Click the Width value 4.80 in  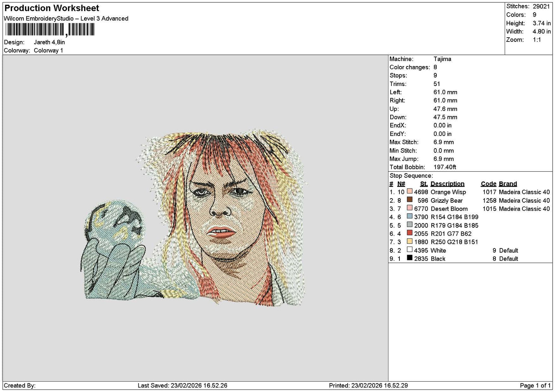pos(542,31)
